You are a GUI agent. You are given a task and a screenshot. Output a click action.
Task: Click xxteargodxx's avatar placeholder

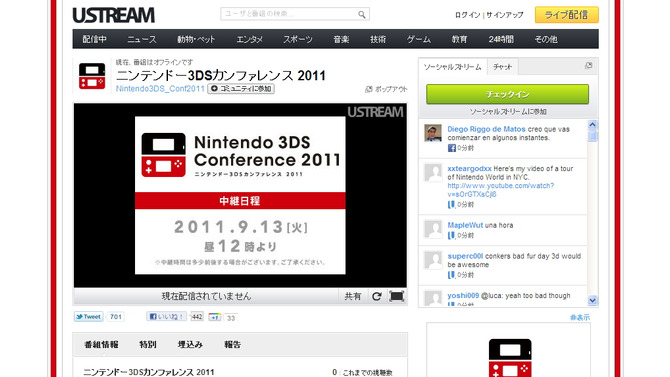433,172
